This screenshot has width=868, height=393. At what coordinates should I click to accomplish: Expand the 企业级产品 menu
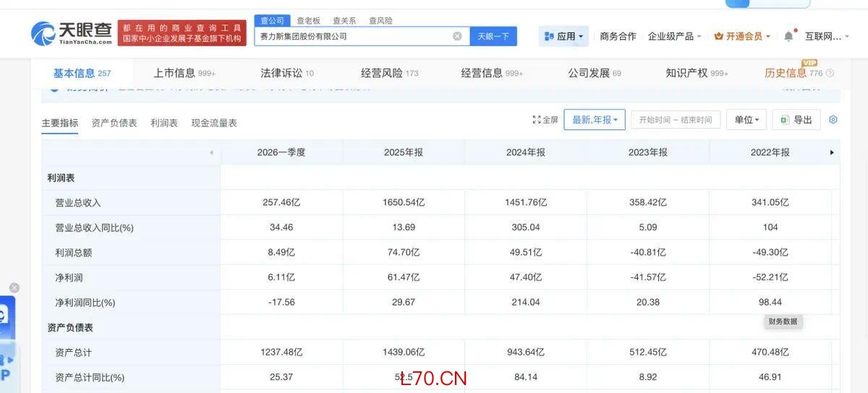[675, 36]
